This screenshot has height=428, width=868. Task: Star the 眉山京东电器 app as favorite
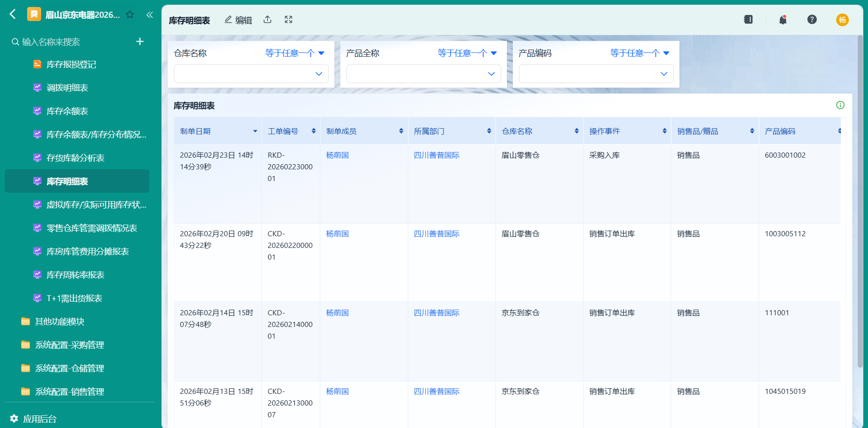130,15
